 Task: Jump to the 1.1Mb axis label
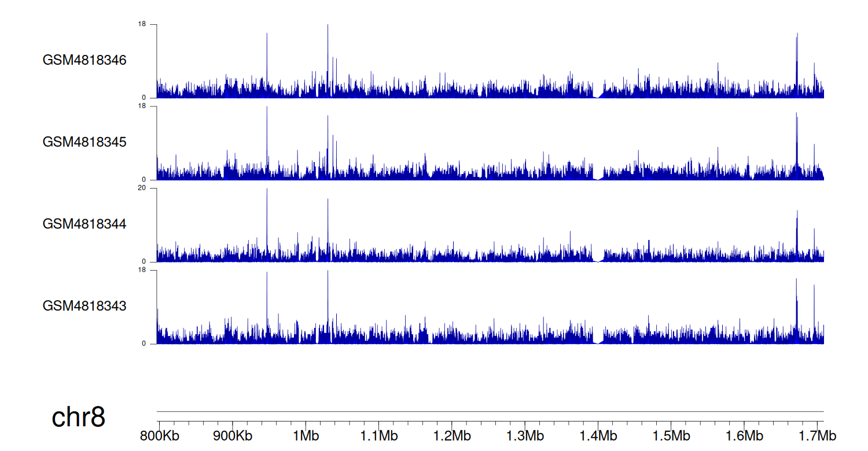coord(378,435)
